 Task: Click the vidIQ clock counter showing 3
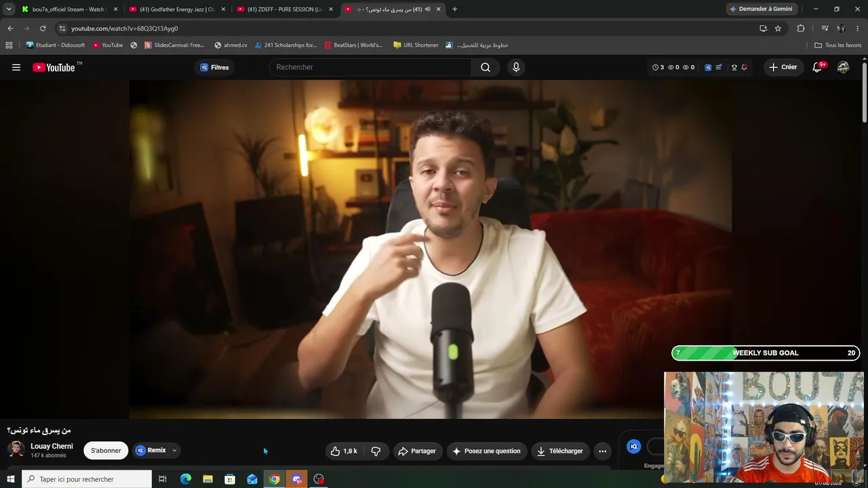(x=658, y=67)
